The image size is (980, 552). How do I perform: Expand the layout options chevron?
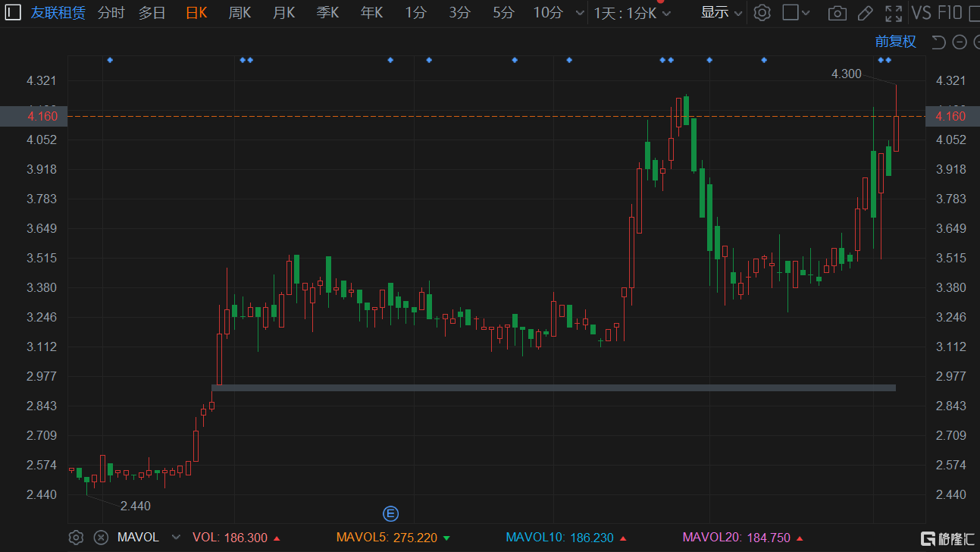point(806,13)
